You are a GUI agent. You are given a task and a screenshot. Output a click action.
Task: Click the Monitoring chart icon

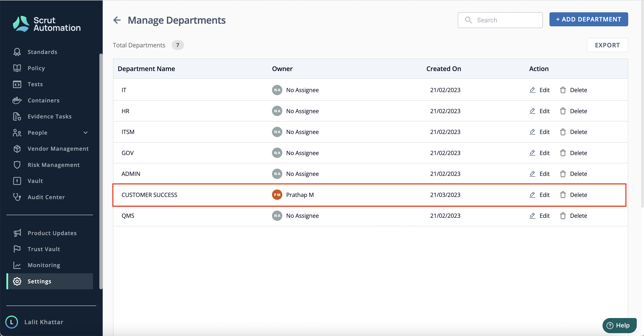click(x=17, y=265)
